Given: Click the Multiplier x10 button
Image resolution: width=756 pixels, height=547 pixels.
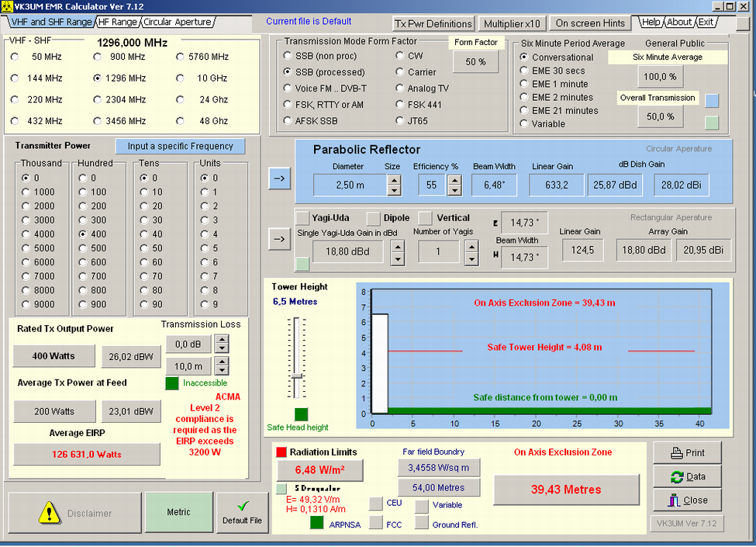Looking at the screenshot, I should [x=512, y=23].
